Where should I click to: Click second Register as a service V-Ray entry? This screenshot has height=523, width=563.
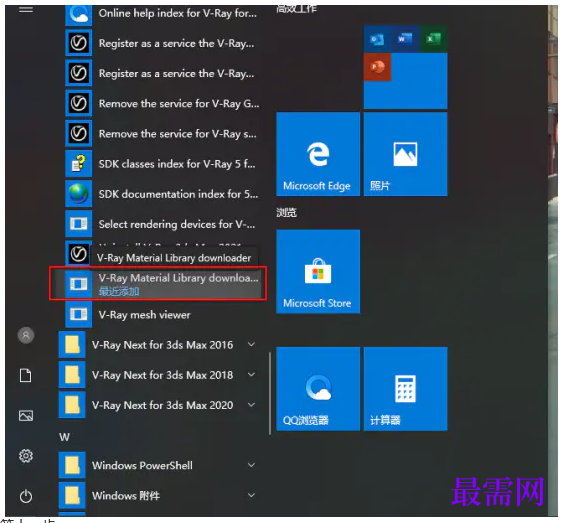162,73
